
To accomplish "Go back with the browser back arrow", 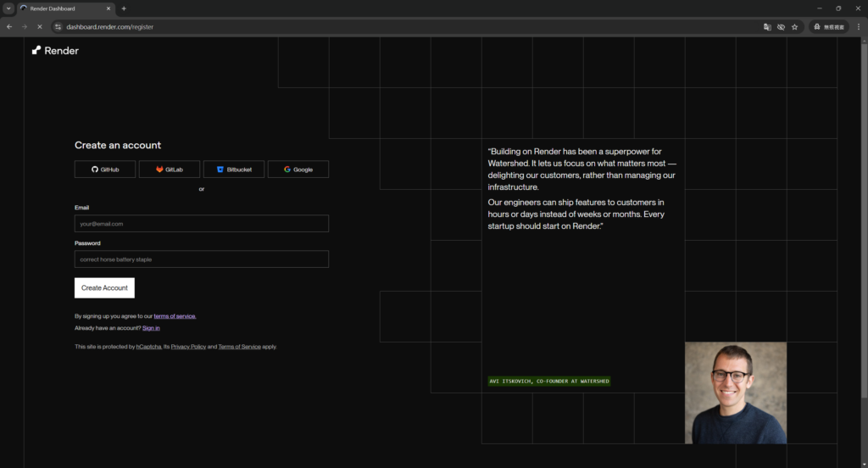I will tap(9, 26).
